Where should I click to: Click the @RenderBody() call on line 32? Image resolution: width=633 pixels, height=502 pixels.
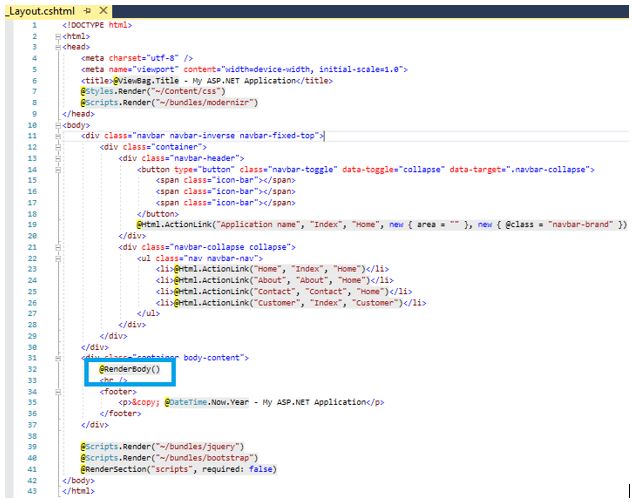point(130,369)
